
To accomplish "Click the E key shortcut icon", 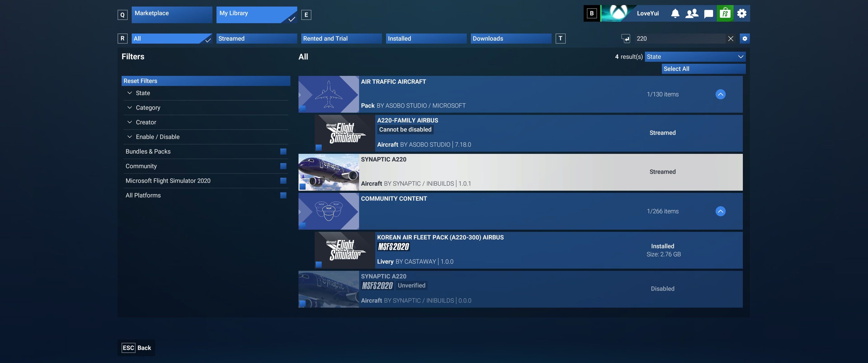I will click(x=306, y=15).
